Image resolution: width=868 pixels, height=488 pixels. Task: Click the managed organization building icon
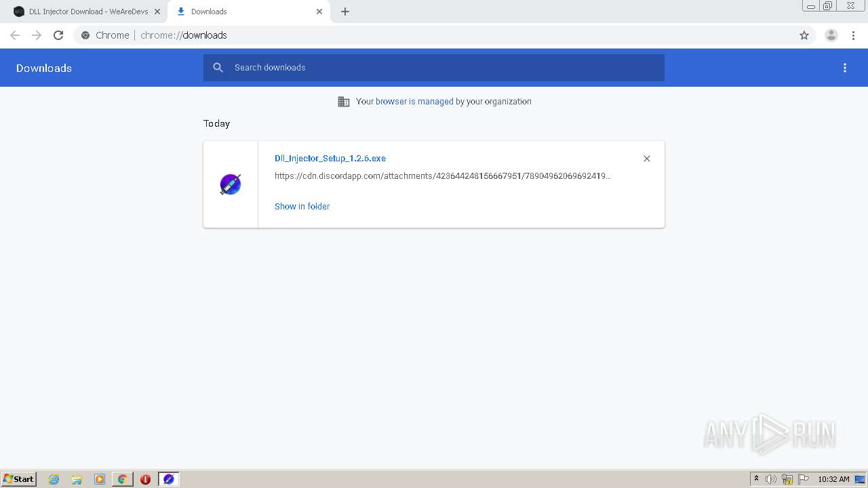[344, 102]
